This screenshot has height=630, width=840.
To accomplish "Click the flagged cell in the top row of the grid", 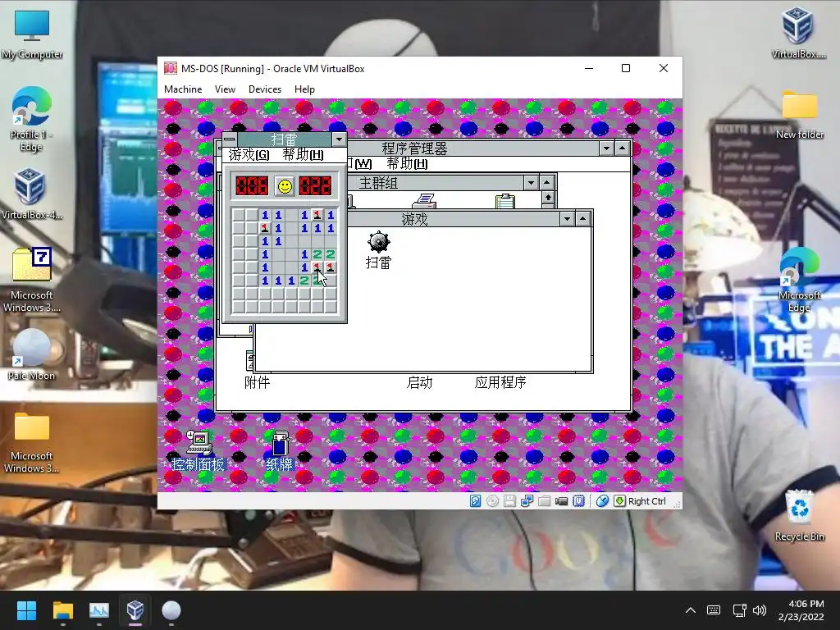I will [x=317, y=215].
